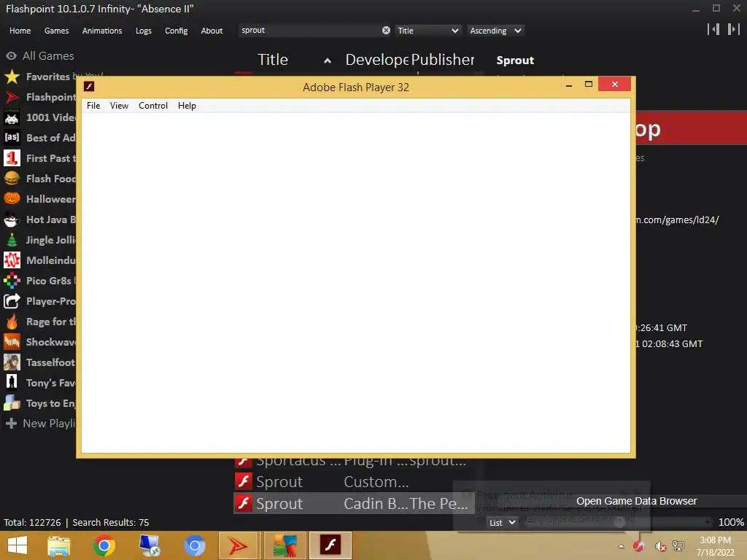Click the muted volume tray icon
Viewport: 747px width, 560px height.
[x=659, y=546]
